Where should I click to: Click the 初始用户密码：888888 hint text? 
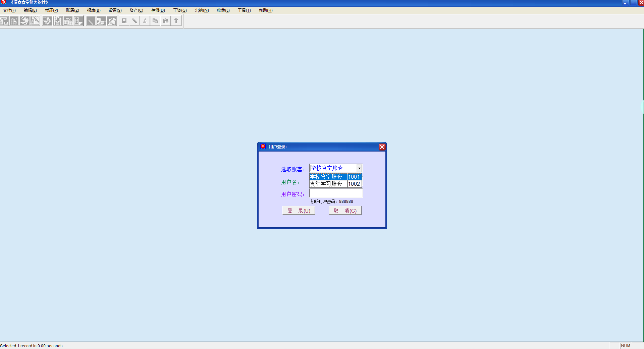pyautogui.click(x=332, y=201)
